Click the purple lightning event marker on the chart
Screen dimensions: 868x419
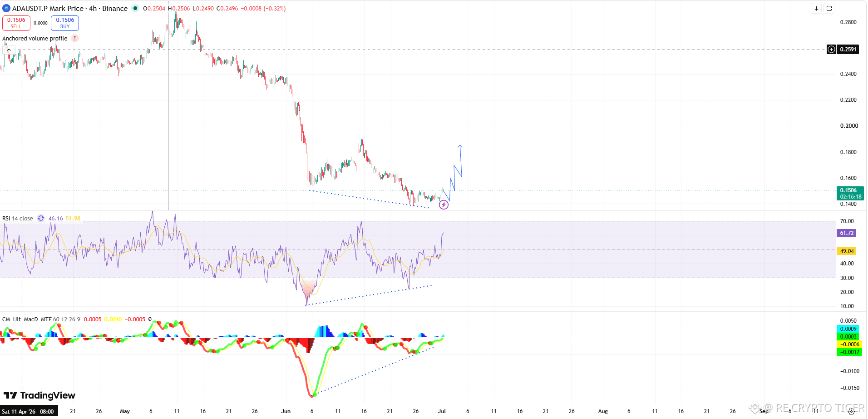pos(444,205)
